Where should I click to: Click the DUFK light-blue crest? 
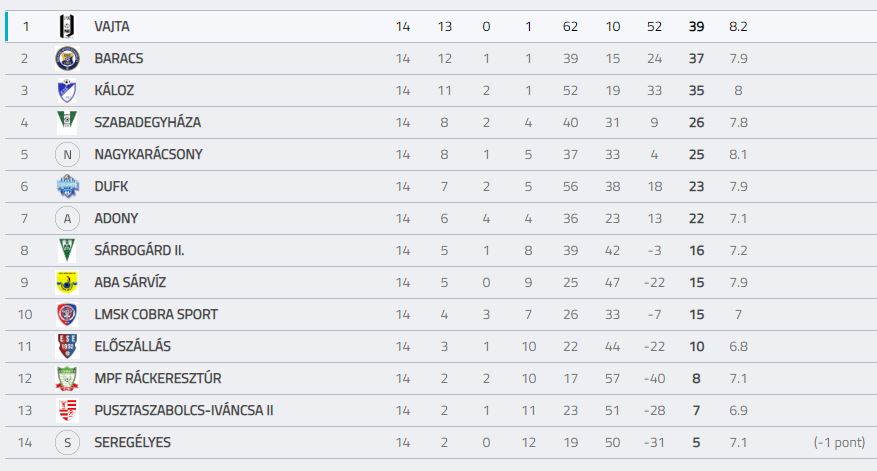67,186
